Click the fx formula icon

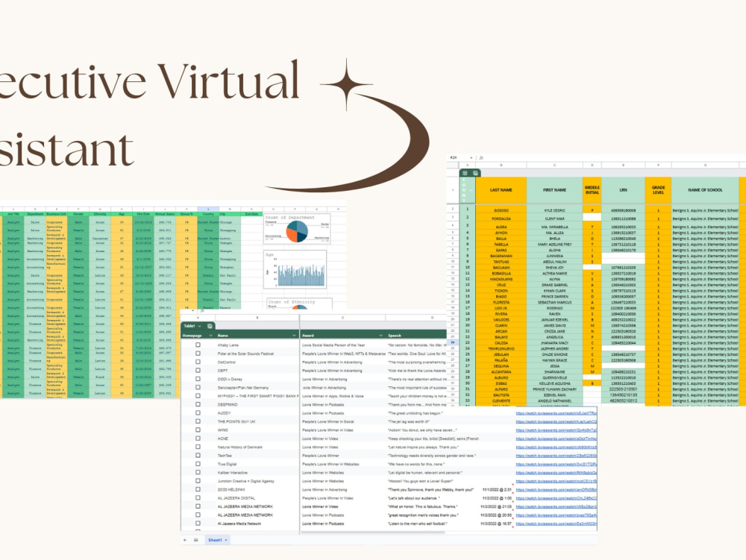481,157
